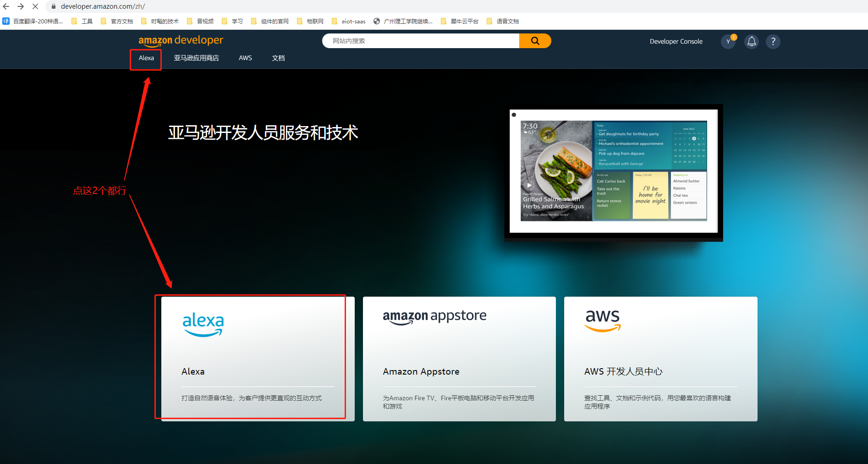Click the developer.amazon.com/zh/ address bar
Screen dimensions: 868x464
click(x=103, y=6)
